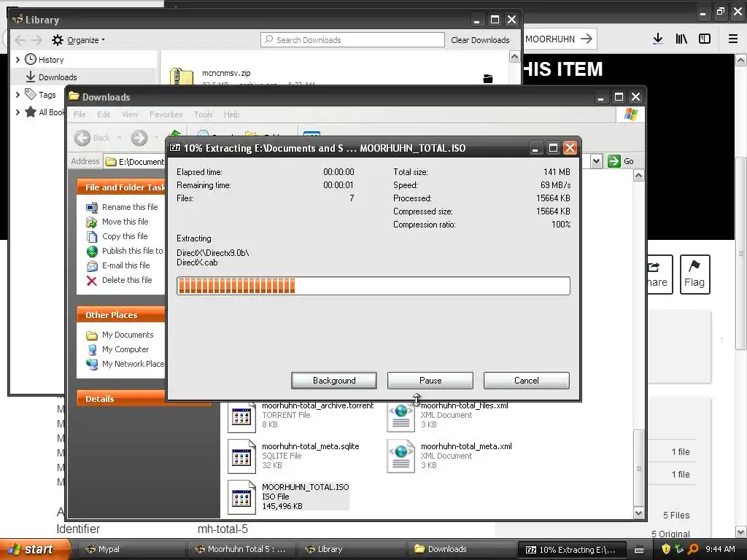The image size is (747, 560).
Task: Open MOORHUHN_TOTAL.ISO file icon
Action: point(241,497)
